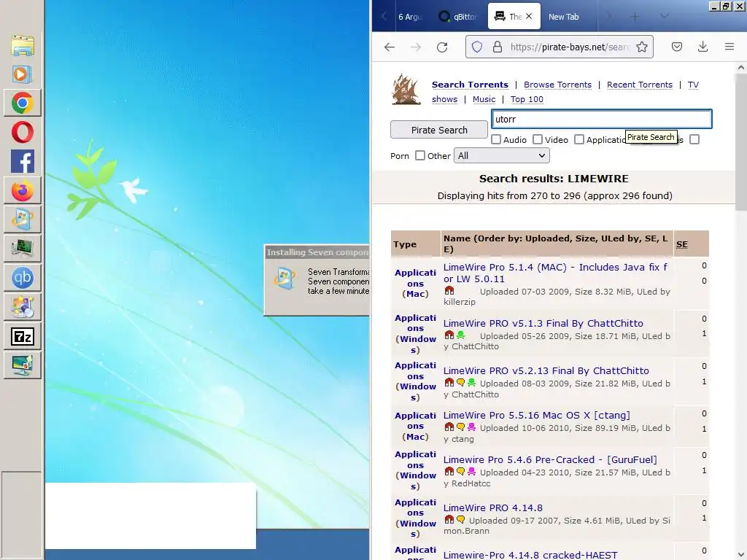Open the Facebook shortcut icon

23,161
